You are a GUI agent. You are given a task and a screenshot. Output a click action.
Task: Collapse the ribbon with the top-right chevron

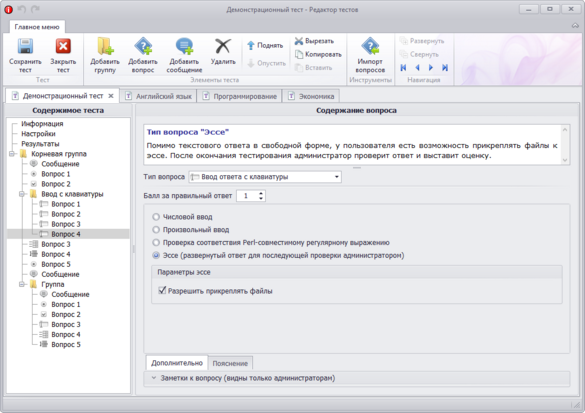575,26
